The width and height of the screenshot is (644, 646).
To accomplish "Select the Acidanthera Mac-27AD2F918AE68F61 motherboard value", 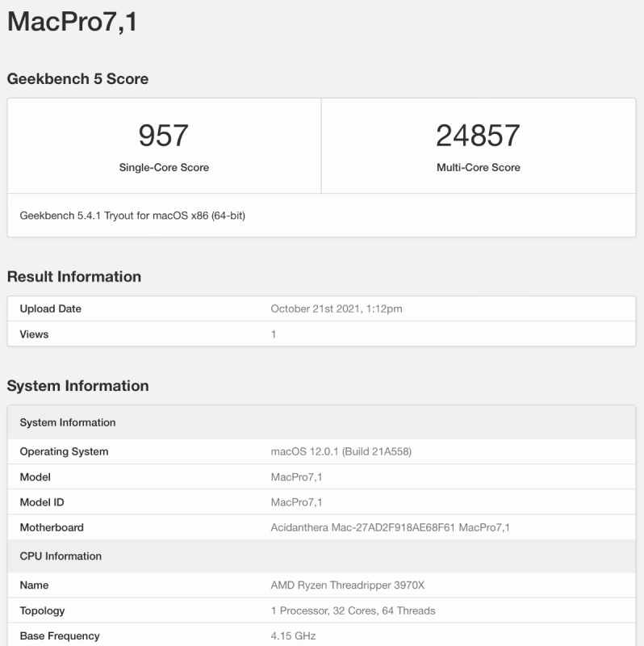I will click(390, 527).
